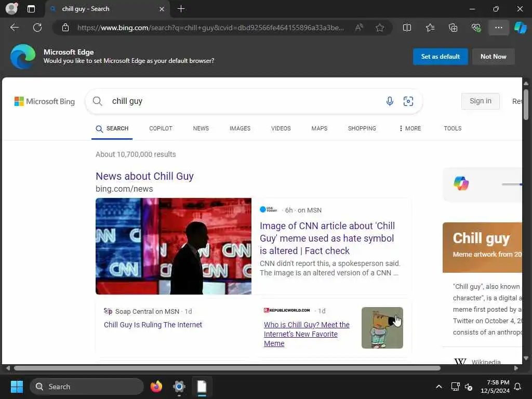
Task: Open the clock showing 7:58 PM
Action: (495, 387)
